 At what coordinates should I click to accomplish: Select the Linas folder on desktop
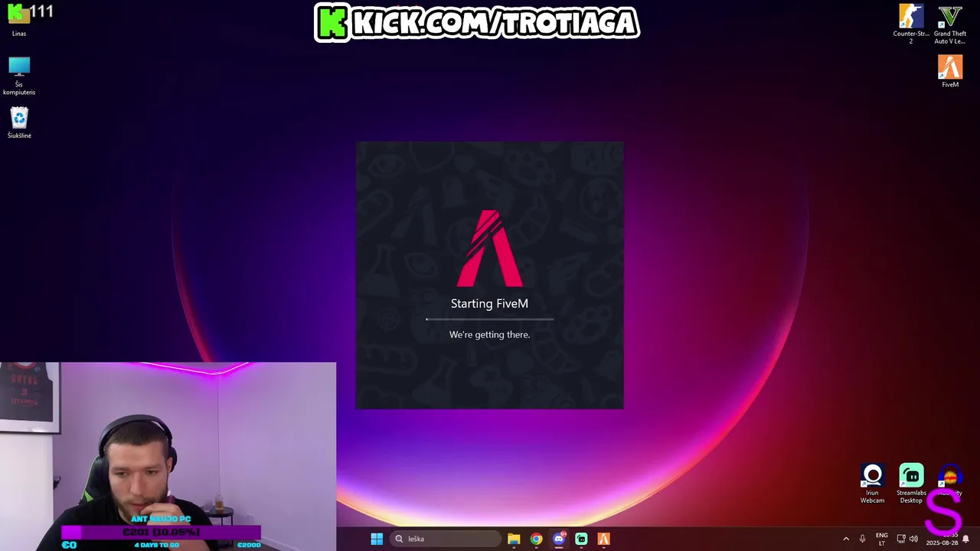pyautogui.click(x=19, y=21)
